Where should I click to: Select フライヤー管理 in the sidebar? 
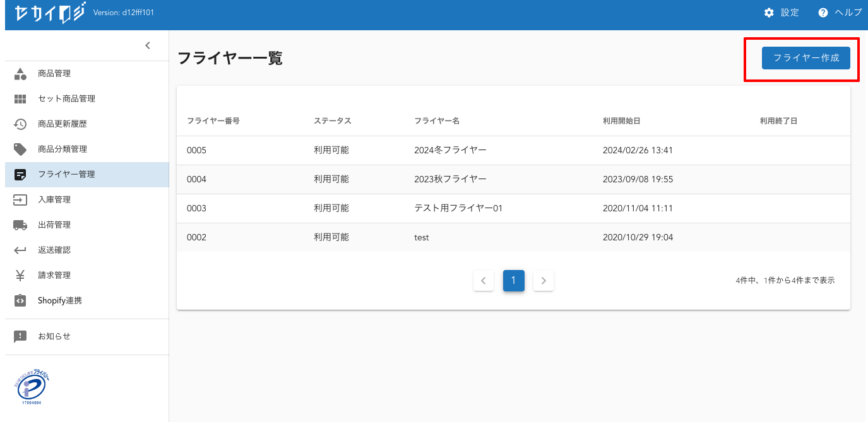pyautogui.click(x=66, y=175)
